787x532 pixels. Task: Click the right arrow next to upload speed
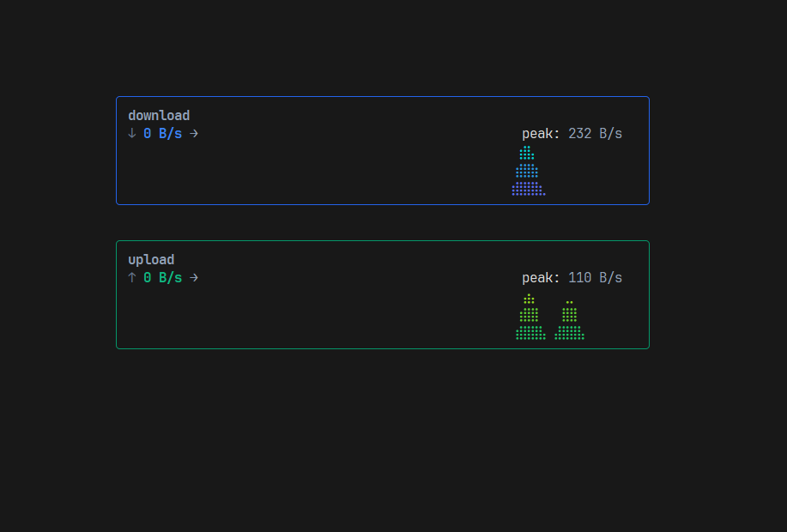point(194,277)
